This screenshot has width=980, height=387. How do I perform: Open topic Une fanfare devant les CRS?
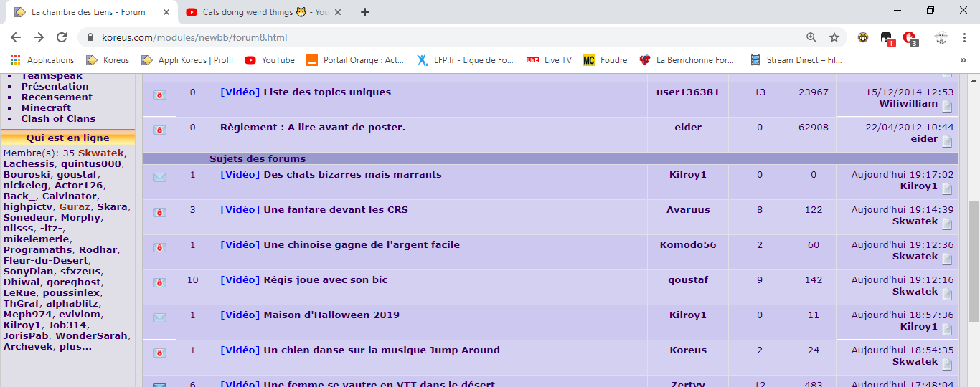tap(336, 210)
